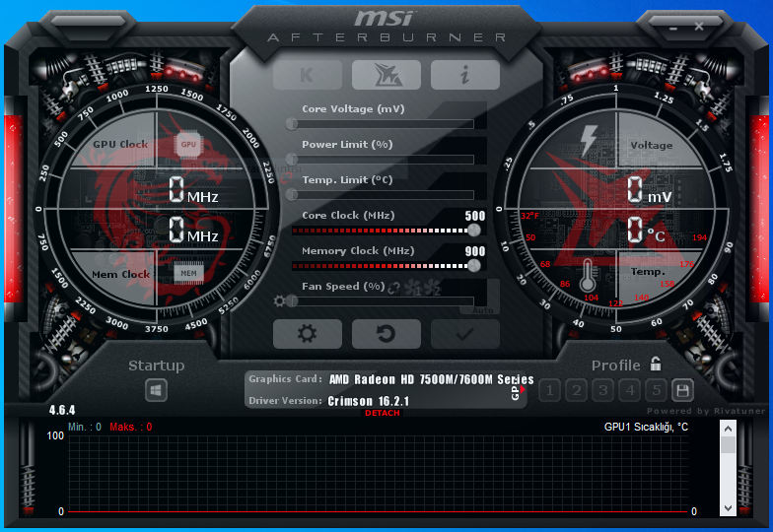Toggle fan sync link icon

click(x=393, y=288)
